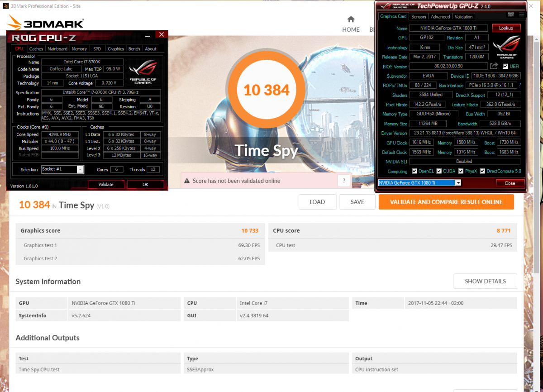The image size is (543, 392).
Task: Select the Graphics Card tab in GPU-Z
Action: [x=393, y=16]
